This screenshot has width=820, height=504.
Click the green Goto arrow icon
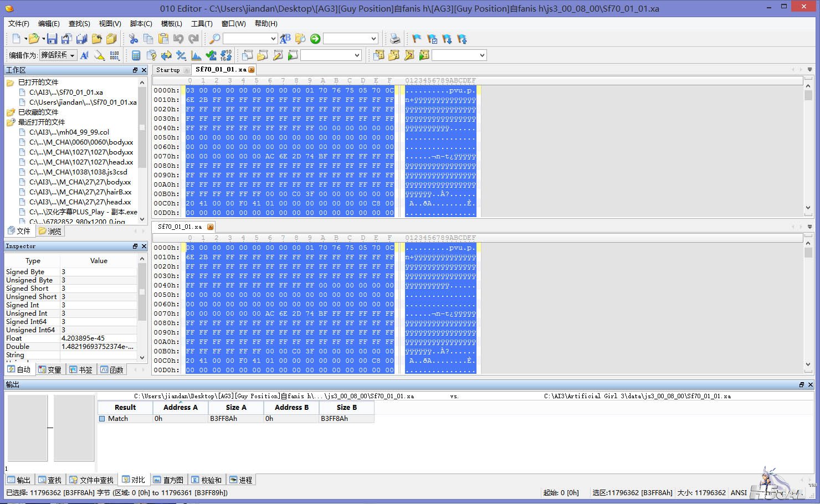[x=315, y=39]
